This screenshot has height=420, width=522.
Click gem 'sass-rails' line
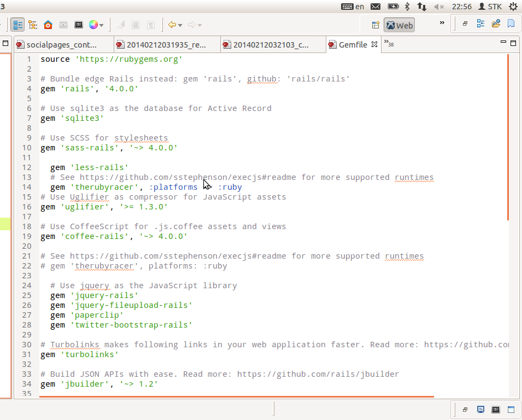[109, 148]
